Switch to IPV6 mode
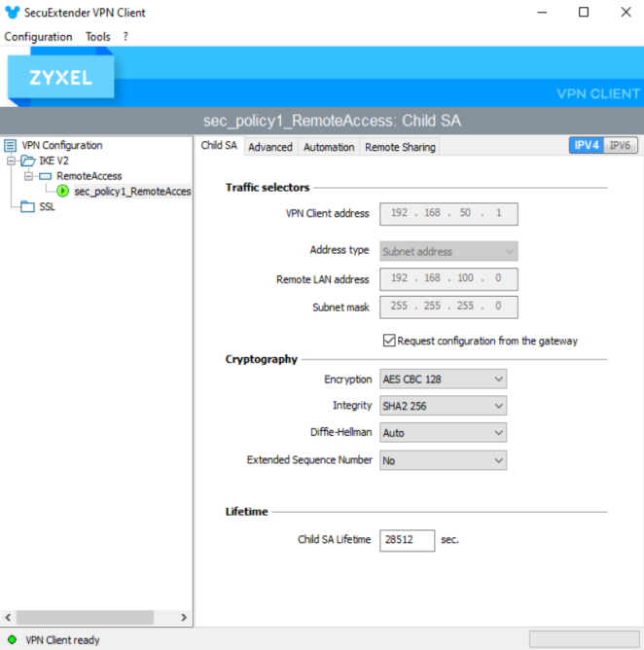 click(620, 146)
